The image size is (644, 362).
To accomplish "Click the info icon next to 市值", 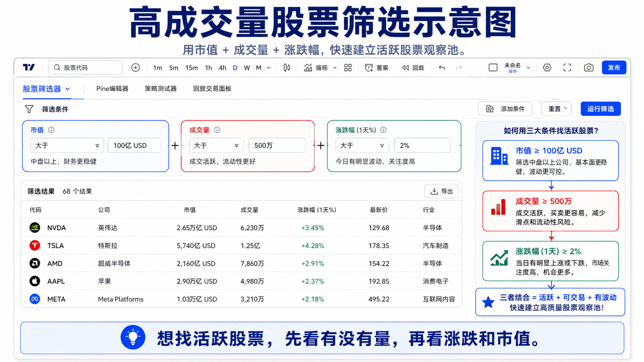I will [51, 130].
